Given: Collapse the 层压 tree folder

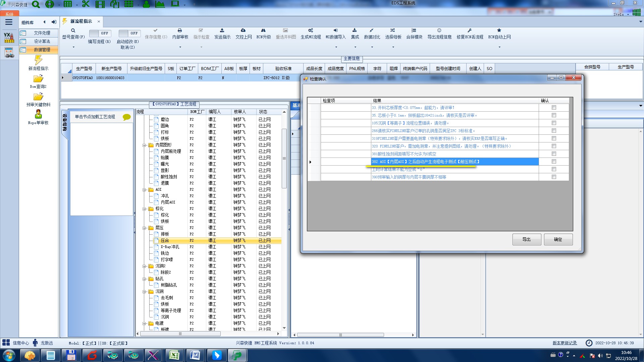Looking at the screenshot, I should (x=145, y=228).
